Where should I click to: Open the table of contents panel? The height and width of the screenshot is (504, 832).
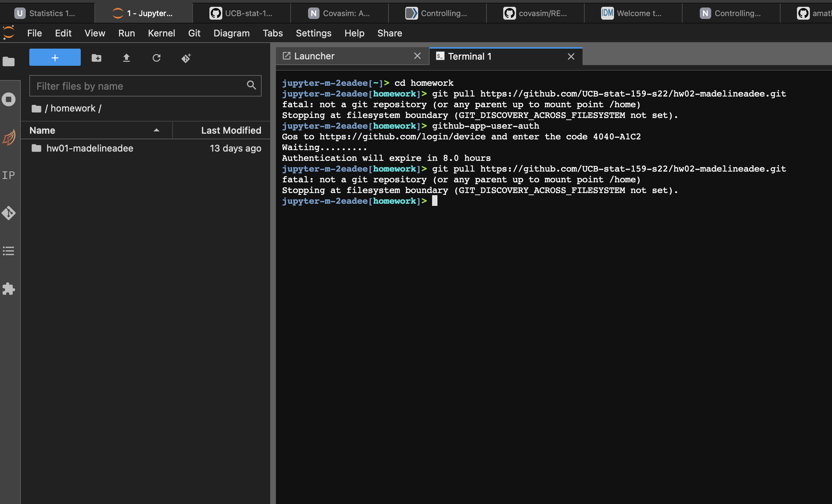(x=9, y=251)
